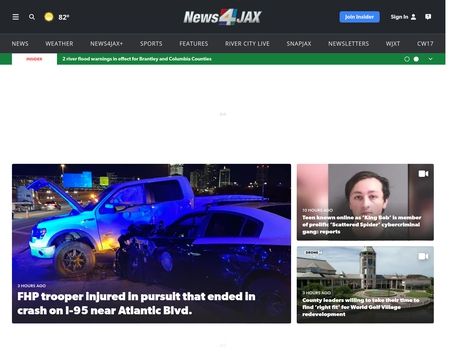Image resolution: width=450 pixels, height=360 pixels.
Task: Open the SNAPJAX menu item
Action: tap(299, 44)
